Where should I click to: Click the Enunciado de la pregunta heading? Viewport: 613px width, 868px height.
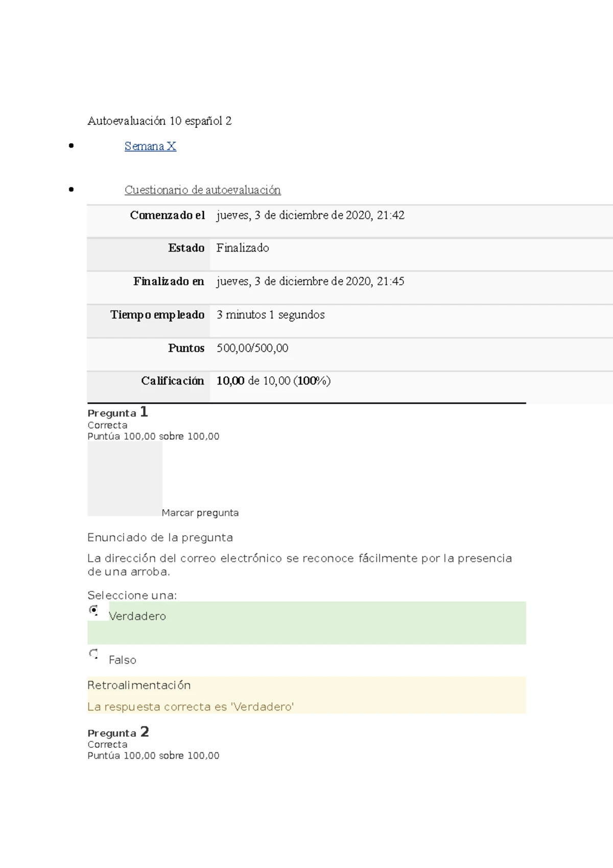click(160, 538)
